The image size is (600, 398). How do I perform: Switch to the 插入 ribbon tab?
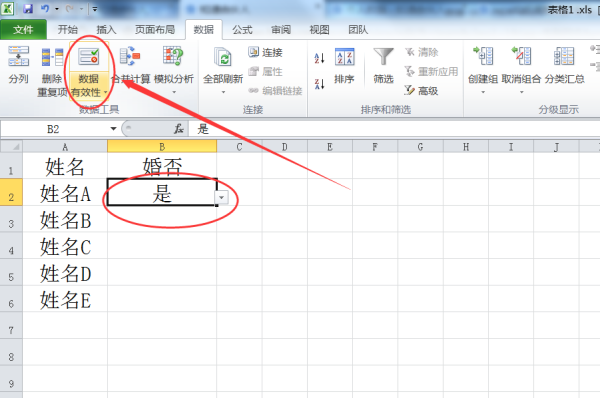pos(106,29)
